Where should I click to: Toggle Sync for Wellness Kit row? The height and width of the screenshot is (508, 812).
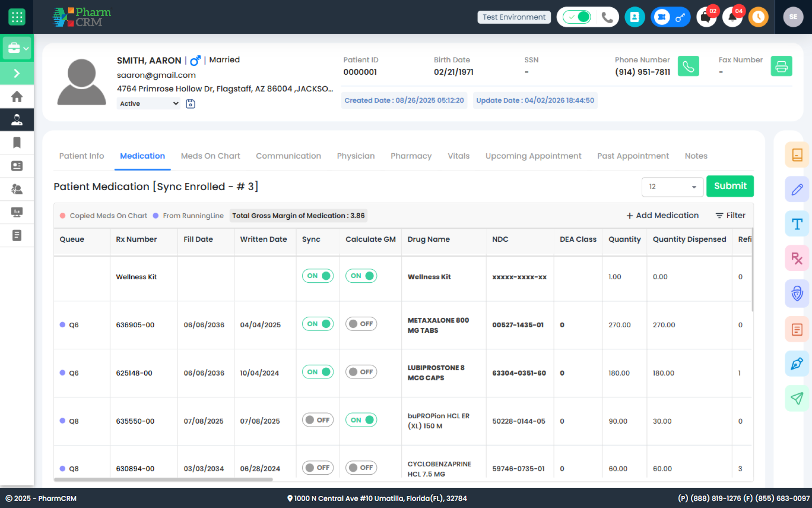(318, 276)
